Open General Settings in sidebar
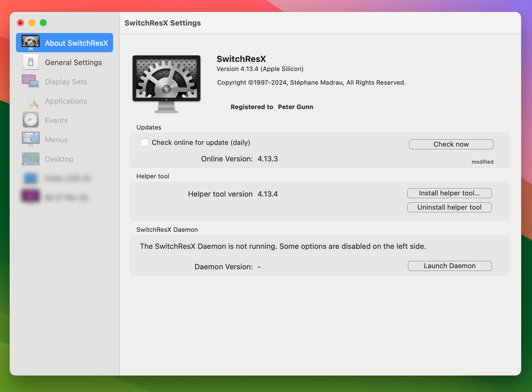The height and width of the screenshot is (392, 532). (x=65, y=62)
